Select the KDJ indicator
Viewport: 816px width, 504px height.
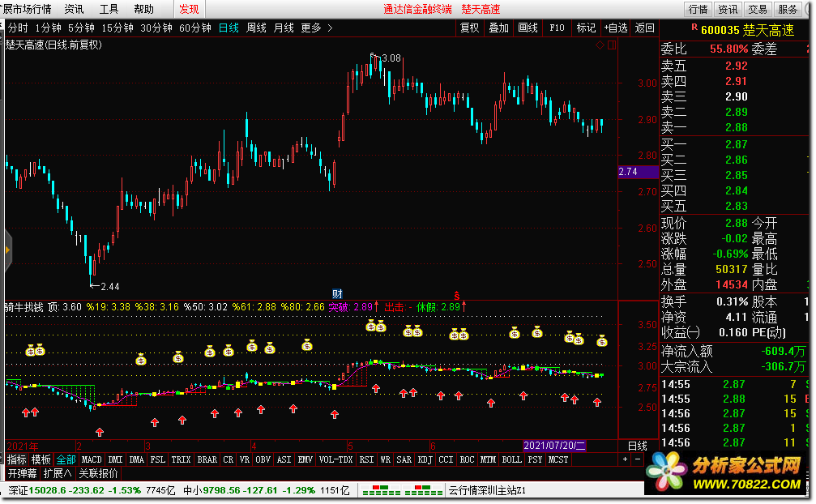[425, 459]
